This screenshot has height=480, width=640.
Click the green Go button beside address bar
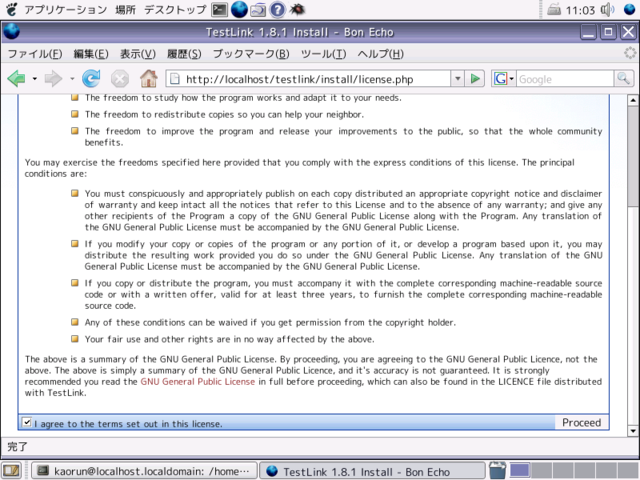click(475, 78)
